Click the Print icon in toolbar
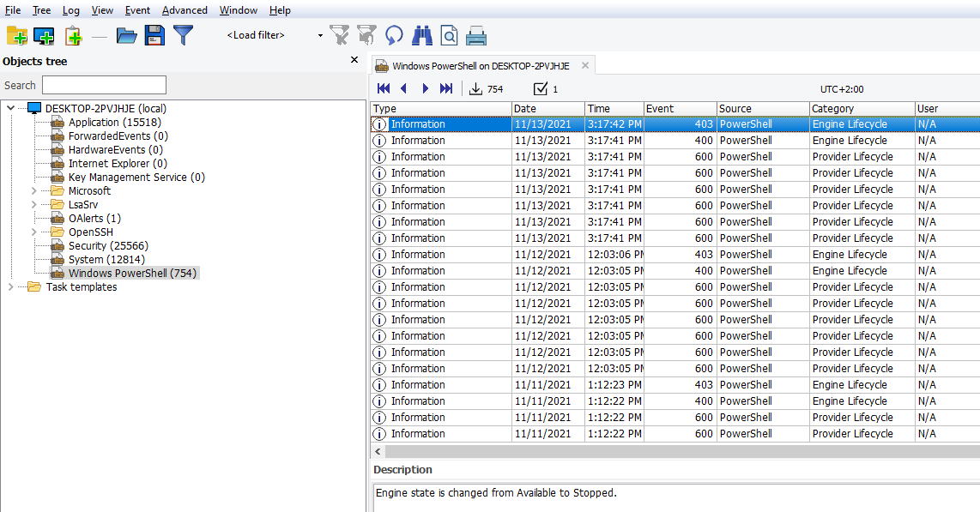Screen dimensions: 980x512 [x=476, y=35]
